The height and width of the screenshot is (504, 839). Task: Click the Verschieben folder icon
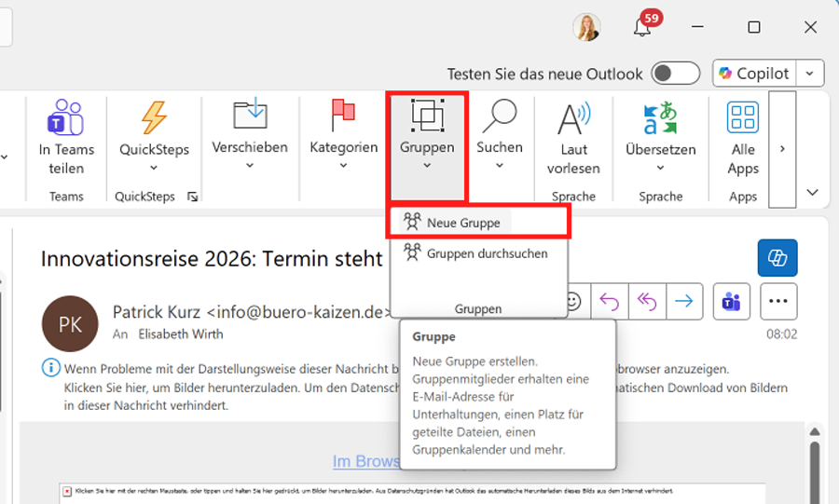(250, 113)
